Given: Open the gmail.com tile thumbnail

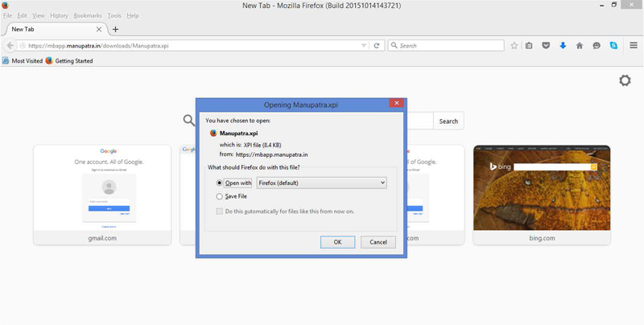Looking at the screenshot, I should pos(102,188).
